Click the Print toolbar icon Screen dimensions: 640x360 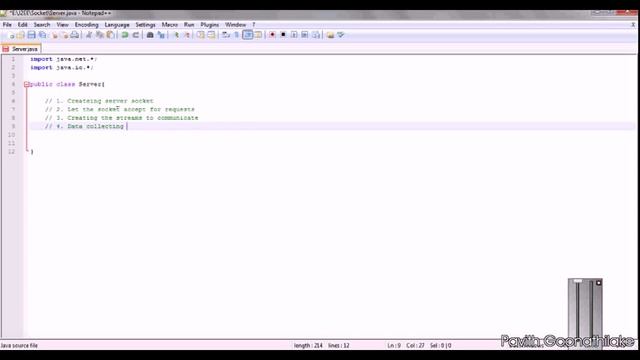(x=75, y=35)
